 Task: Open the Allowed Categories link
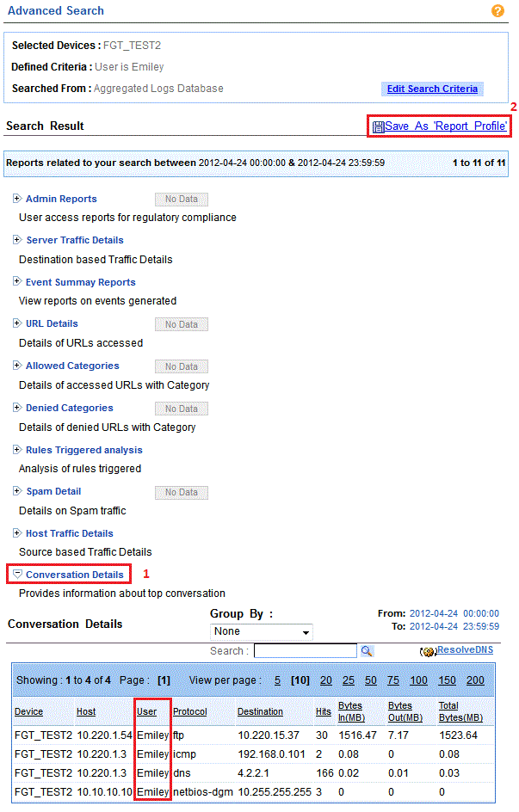coord(72,366)
